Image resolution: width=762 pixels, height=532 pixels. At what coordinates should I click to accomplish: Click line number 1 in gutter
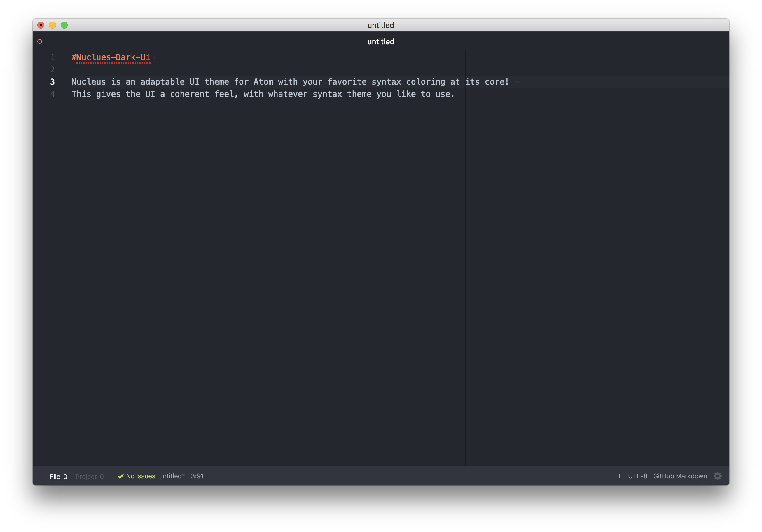(53, 57)
